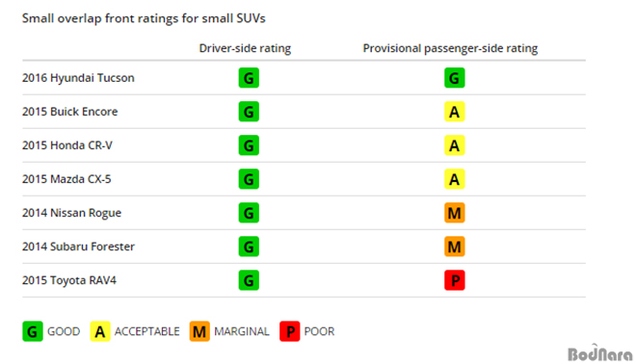Click Hyundai Tucson driver-side Good icon
636x364 pixels.
coord(249,78)
